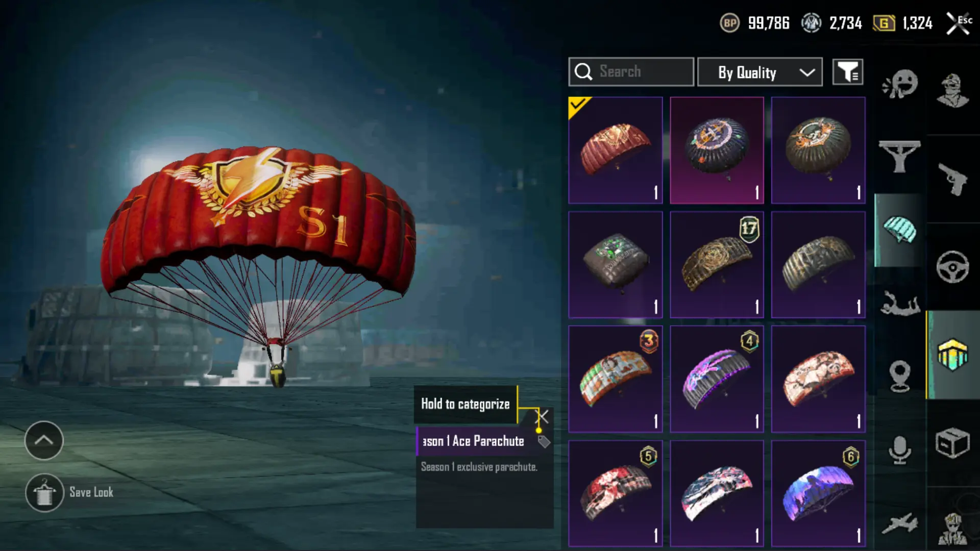Image resolution: width=980 pixels, height=551 pixels.
Task: Switch to the parachute skins tab
Action: click(900, 230)
